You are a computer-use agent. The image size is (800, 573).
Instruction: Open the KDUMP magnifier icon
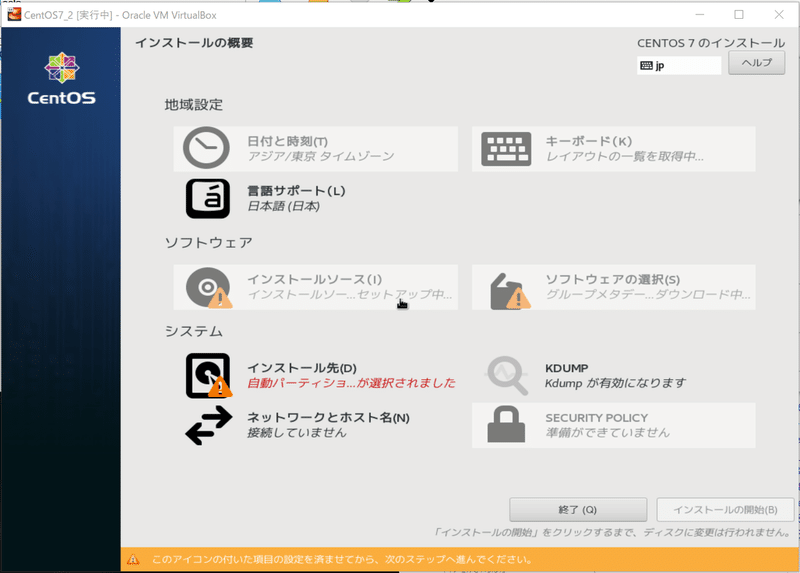(x=507, y=376)
